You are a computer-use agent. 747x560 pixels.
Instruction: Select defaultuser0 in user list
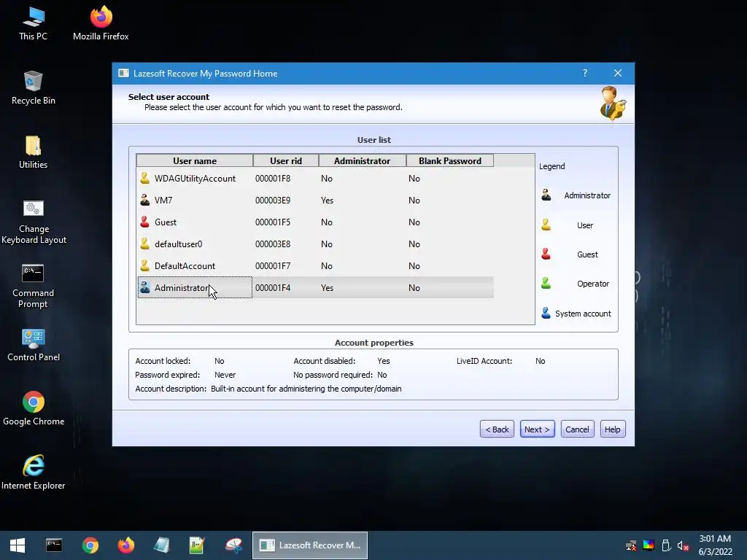pyautogui.click(x=179, y=244)
